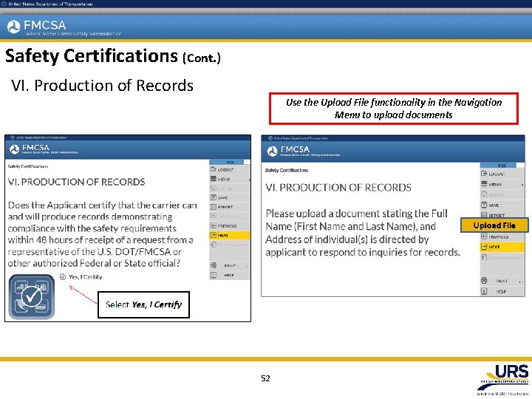532x399 pixels.
Task: Click the 81% progress bar in left screenshot
Action: 230,162
